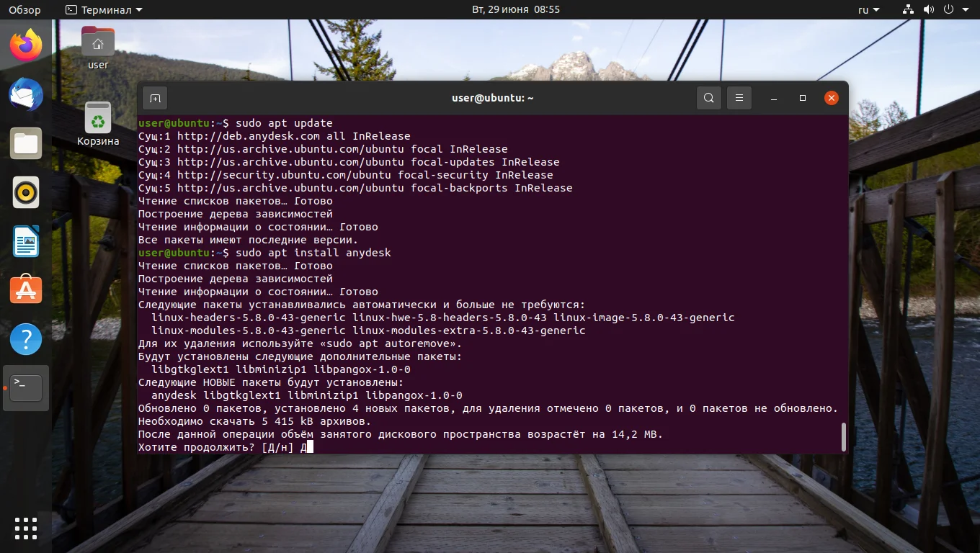Maximize the terminal window
The image size is (980, 553).
tap(803, 98)
